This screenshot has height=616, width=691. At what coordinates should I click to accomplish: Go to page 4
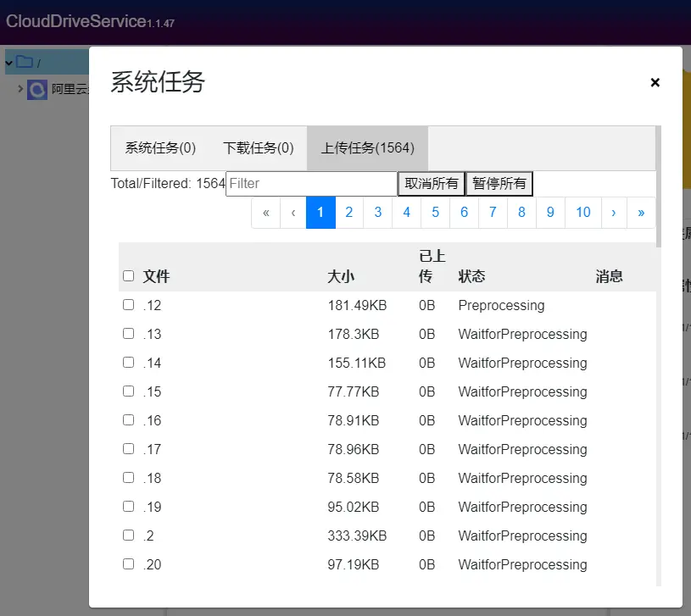pos(407,213)
